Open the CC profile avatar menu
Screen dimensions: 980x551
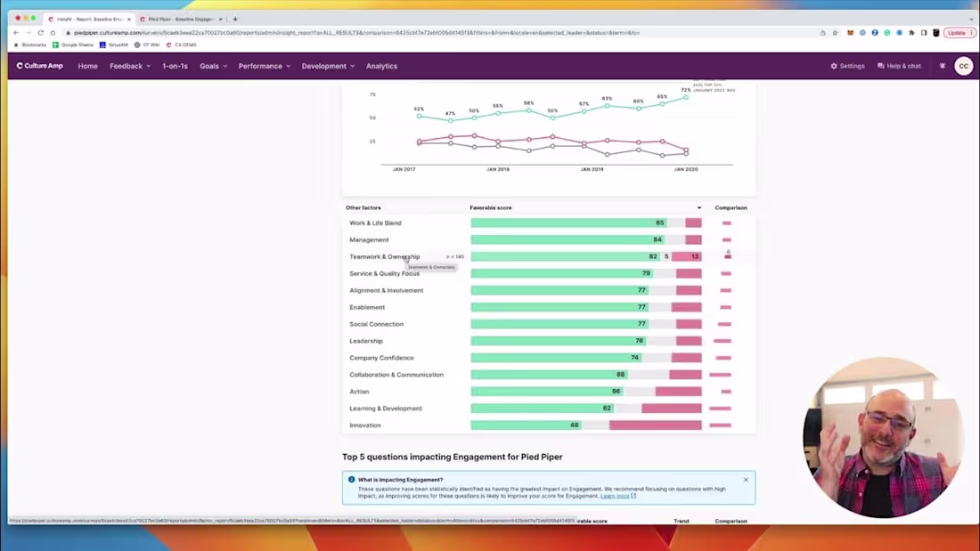point(963,65)
